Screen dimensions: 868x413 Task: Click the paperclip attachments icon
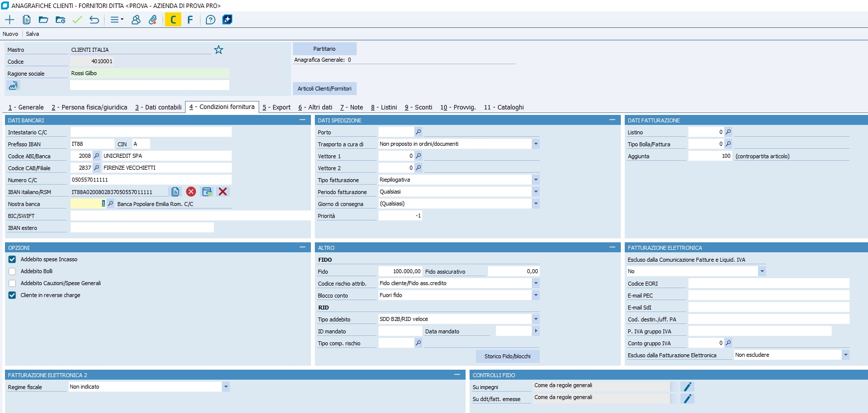click(153, 20)
